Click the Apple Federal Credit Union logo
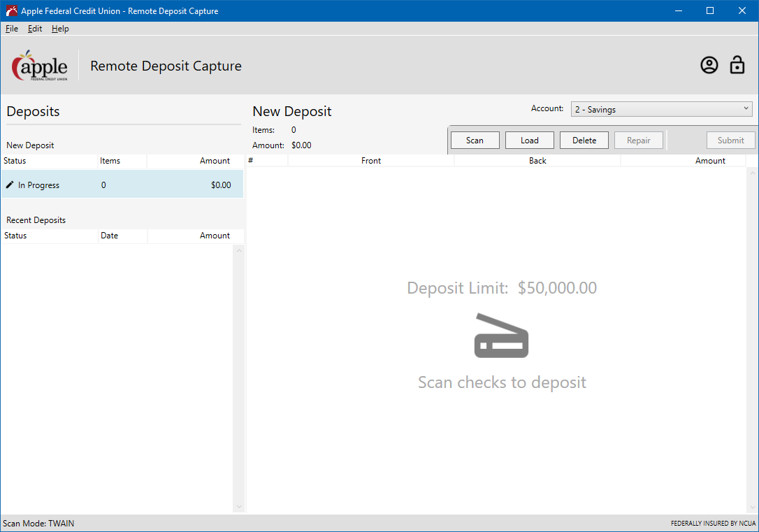 (x=40, y=66)
